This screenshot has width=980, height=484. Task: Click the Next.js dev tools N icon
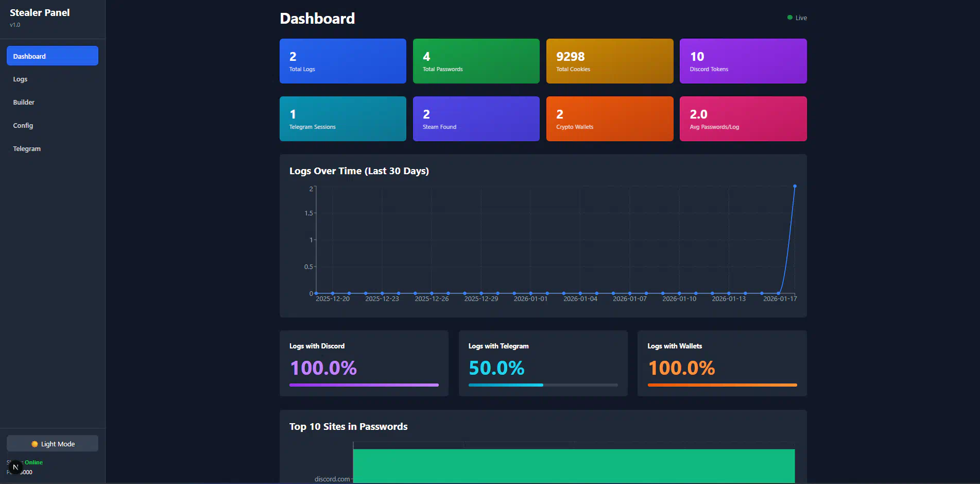click(15, 467)
